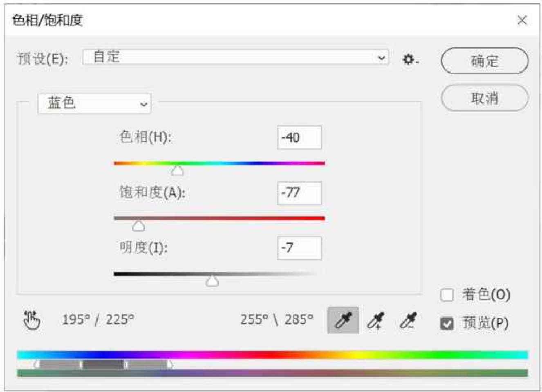Click the hue value field showing -40
Image resolution: width=542 pixels, height=392 pixels.
click(299, 138)
